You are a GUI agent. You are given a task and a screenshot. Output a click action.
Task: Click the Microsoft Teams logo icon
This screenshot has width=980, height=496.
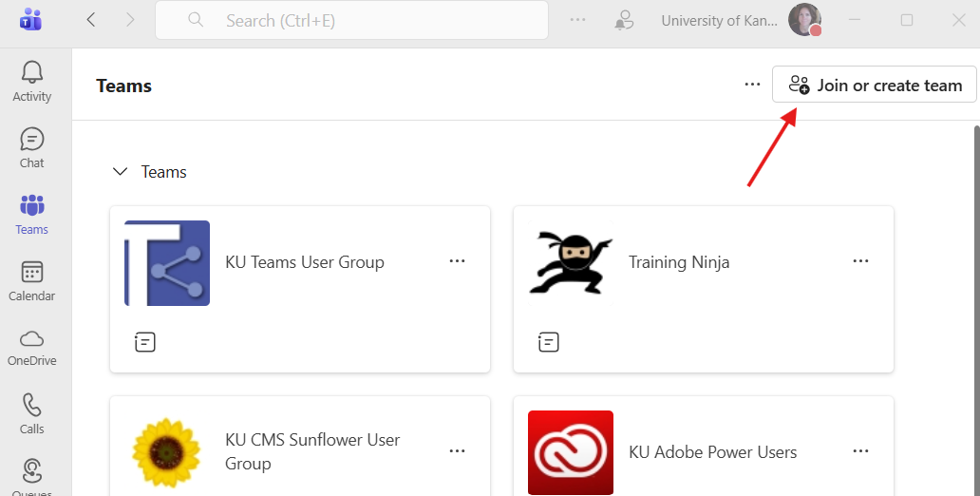30,20
